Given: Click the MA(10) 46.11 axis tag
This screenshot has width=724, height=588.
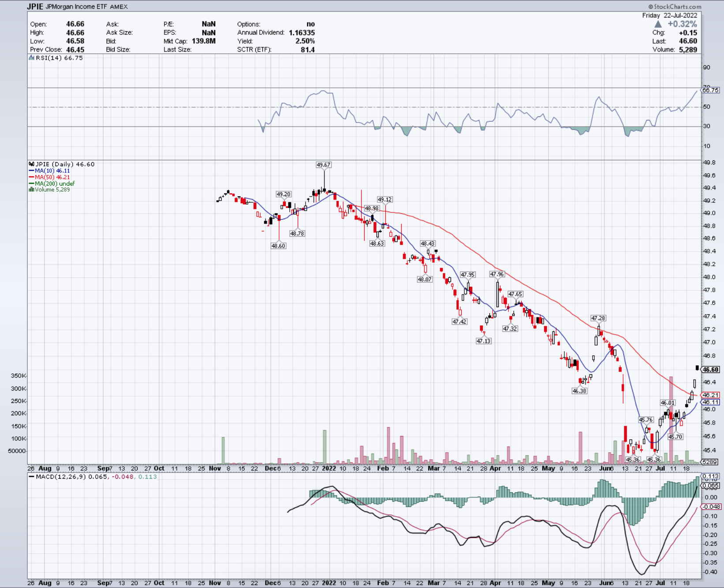Looking at the screenshot, I should [x=710, y=402].
